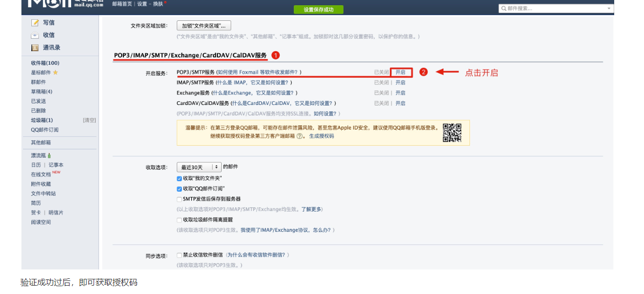This screenshot has width=644, height=294.
Task: Open 收件箱(100) folder
Action: click(x=45, y=63)
